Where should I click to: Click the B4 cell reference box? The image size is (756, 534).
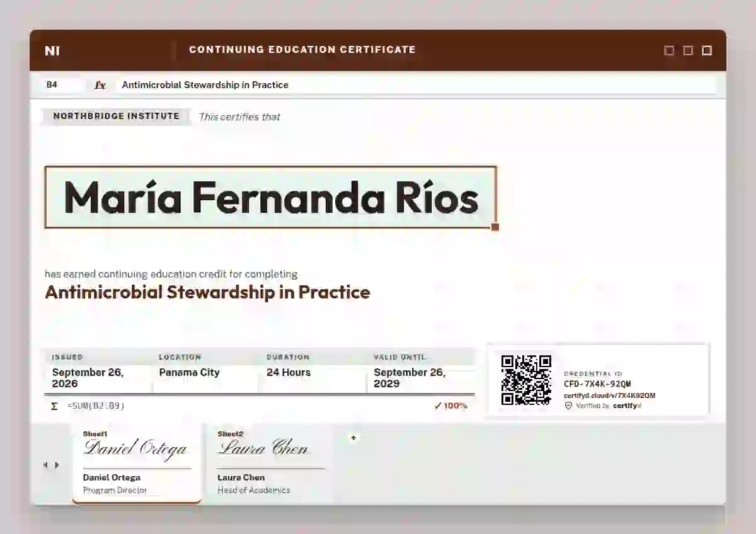63,84
